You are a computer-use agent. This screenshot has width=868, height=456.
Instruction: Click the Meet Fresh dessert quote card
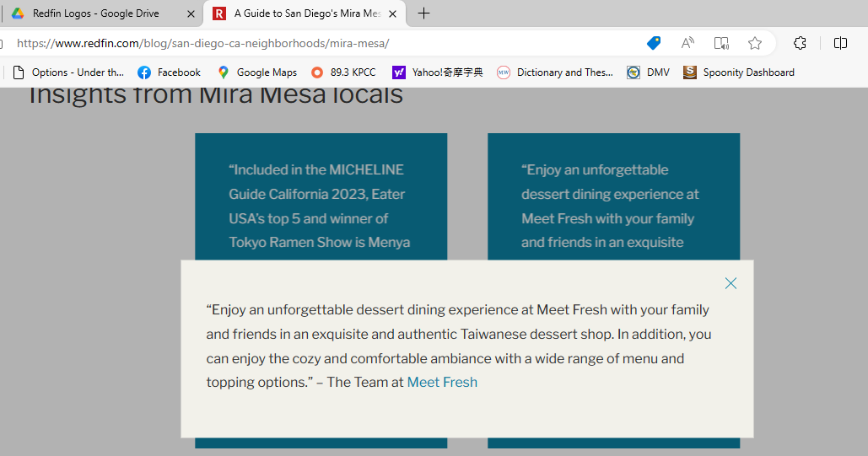pyautogui.click(x=613, y=196)
